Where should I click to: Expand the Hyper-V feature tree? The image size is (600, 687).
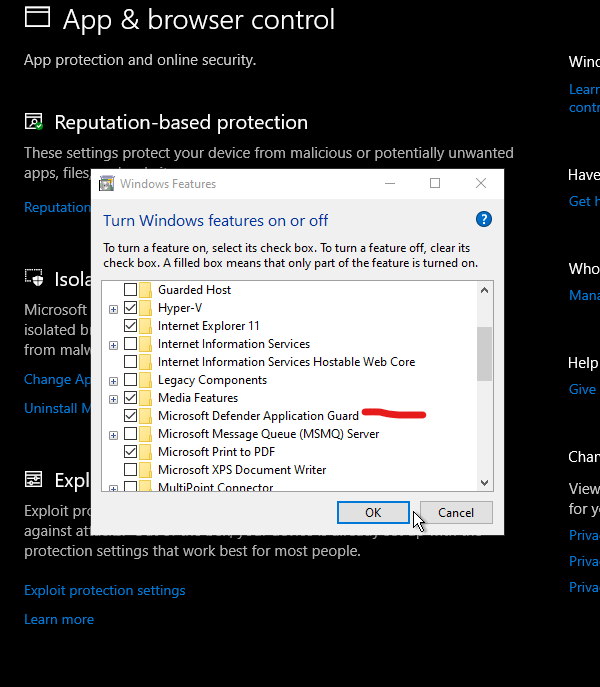click(113, 308)
